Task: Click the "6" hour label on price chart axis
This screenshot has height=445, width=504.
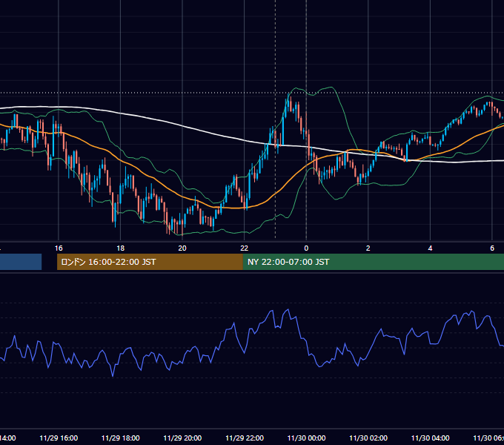Action: 492,248
